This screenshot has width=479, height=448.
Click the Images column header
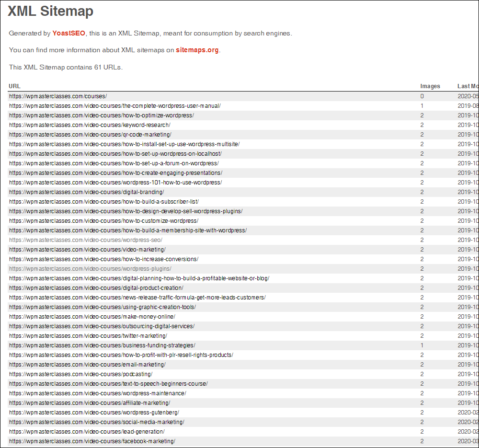[x=430, y=86]
